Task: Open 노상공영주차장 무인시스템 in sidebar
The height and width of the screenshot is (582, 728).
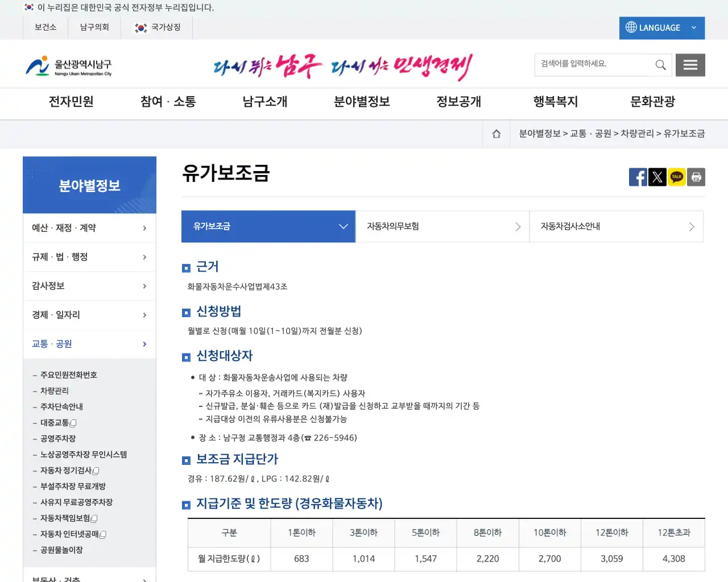Action: (84, 455)
